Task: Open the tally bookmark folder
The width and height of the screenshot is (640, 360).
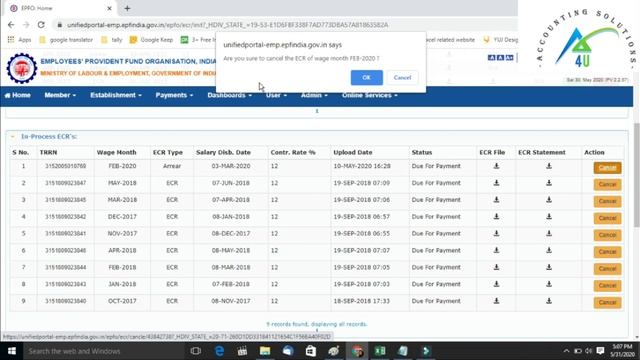Action: [112, 40]
